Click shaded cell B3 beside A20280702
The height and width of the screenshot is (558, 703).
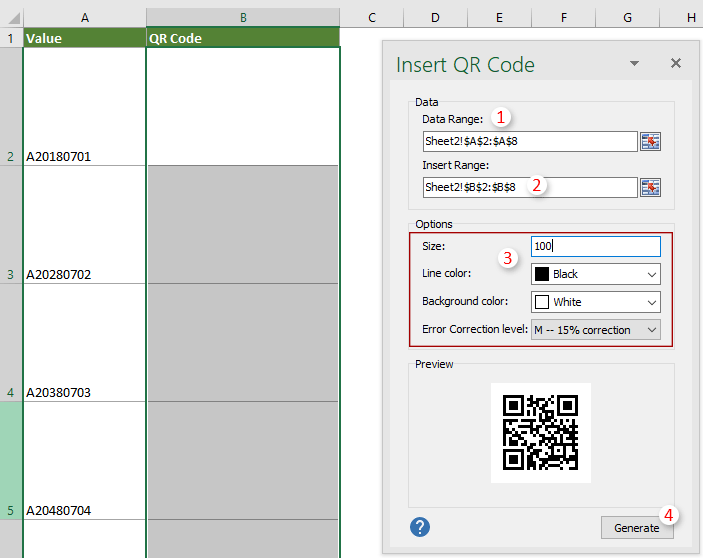coord(243,225)
